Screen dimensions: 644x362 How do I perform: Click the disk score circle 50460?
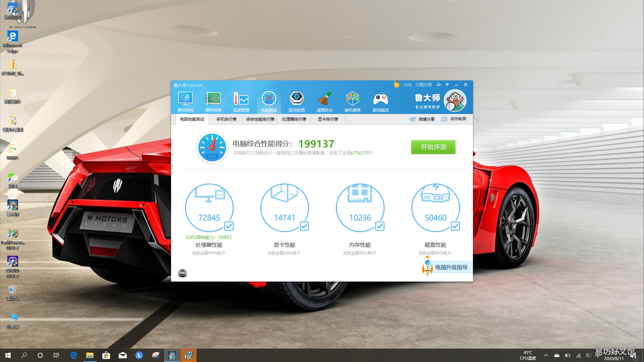436,208
